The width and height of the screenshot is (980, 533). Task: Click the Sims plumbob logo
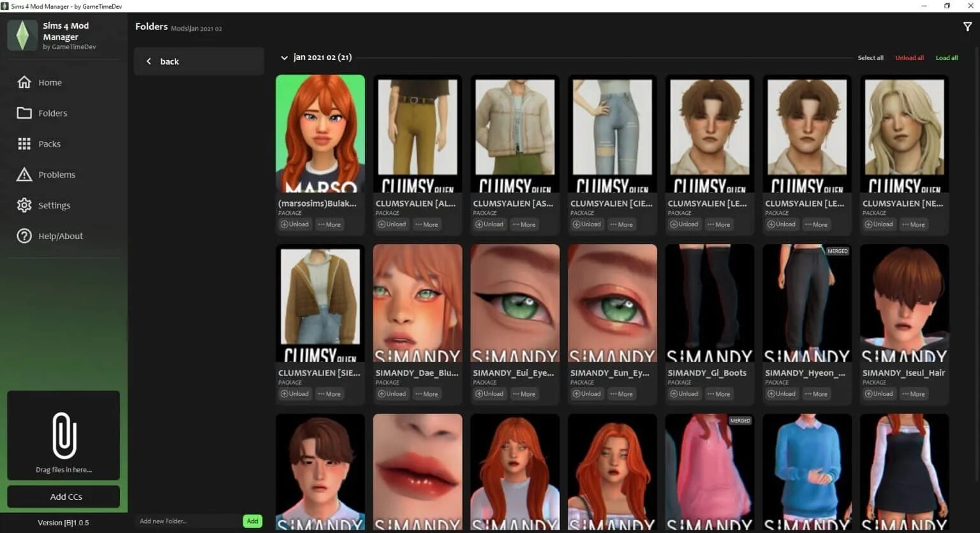coord(22,35)
